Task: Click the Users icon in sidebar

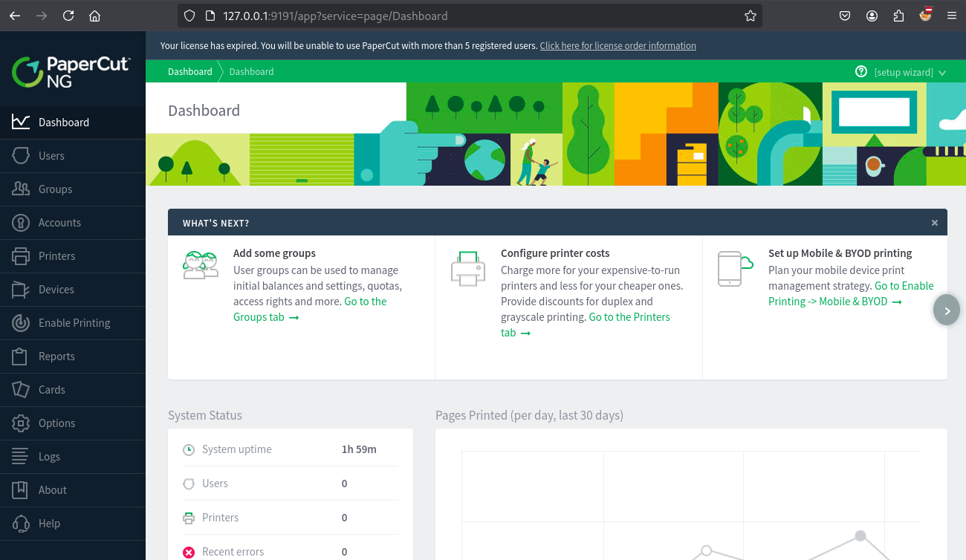Action: point(21,155)
